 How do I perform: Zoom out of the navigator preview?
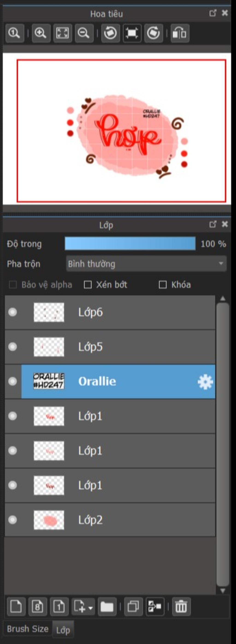[x=84, y=33]
